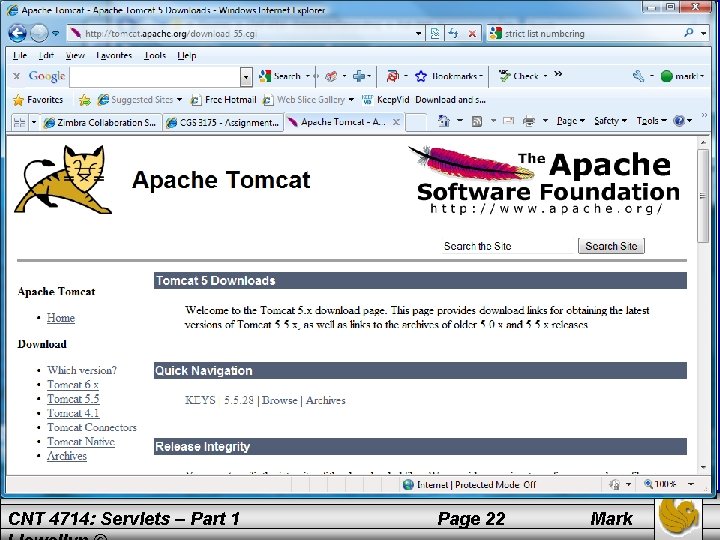Click the Home icon in command bar
The width and height of the screenshot is (720, 540).
[x=444, y=121]
